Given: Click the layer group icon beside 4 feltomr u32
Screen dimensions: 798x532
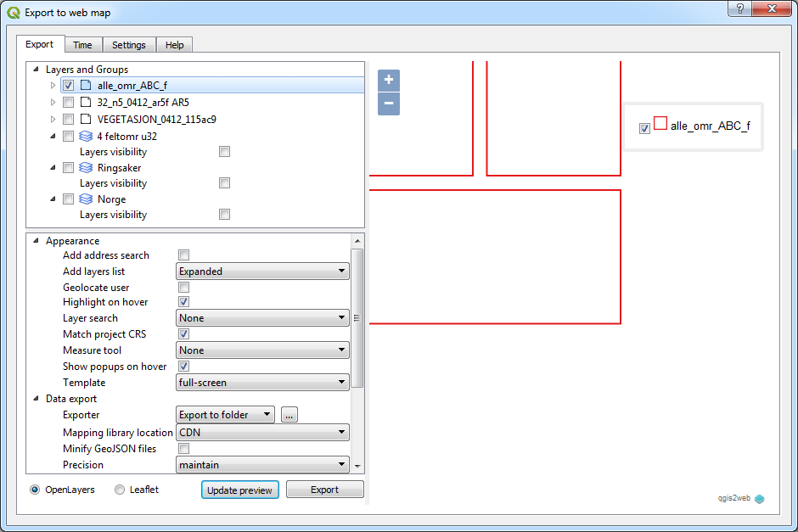Looking at the screenshot, I should point(85,135).
